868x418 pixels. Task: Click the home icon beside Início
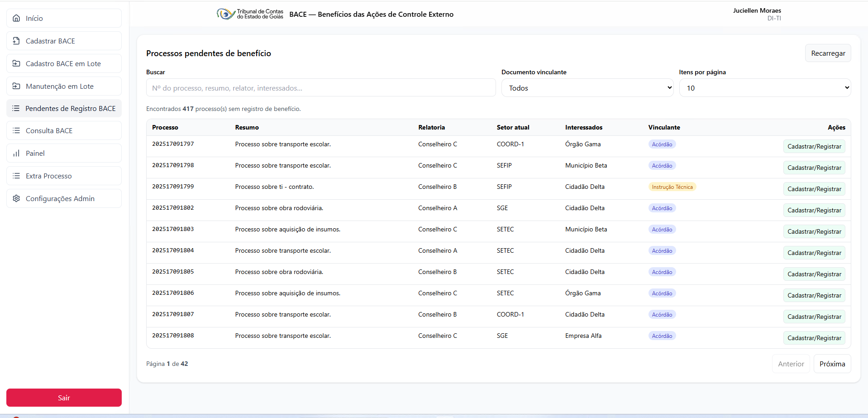click(16, 18)
